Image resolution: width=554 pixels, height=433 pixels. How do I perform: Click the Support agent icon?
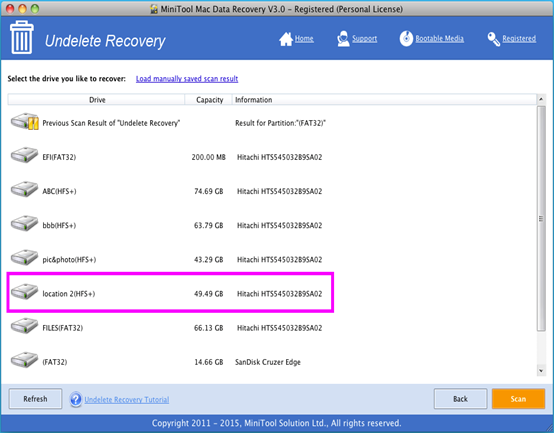tap(343, 38)
